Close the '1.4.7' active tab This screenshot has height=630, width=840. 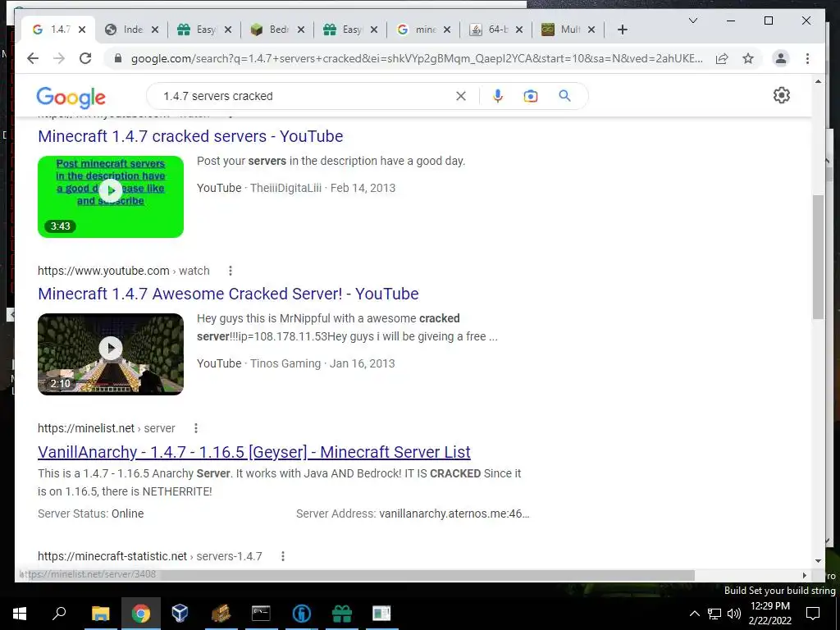82,30
